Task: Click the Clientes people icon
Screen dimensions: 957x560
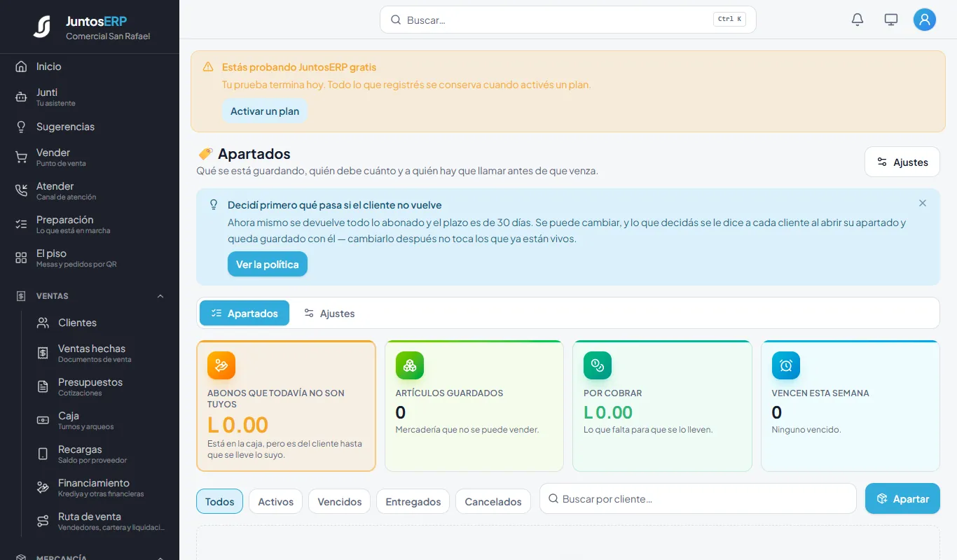Action: pos(43,323)
